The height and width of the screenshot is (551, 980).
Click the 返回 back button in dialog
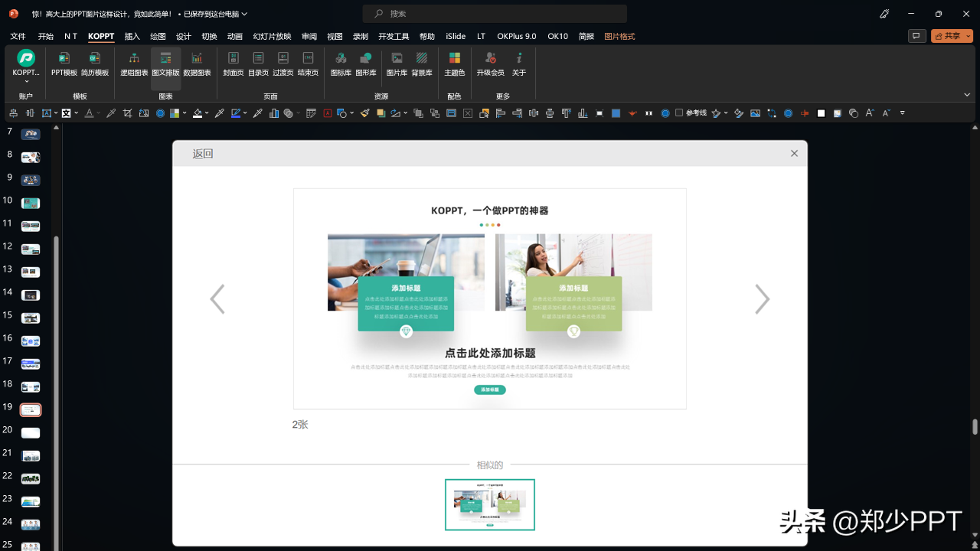203,154
